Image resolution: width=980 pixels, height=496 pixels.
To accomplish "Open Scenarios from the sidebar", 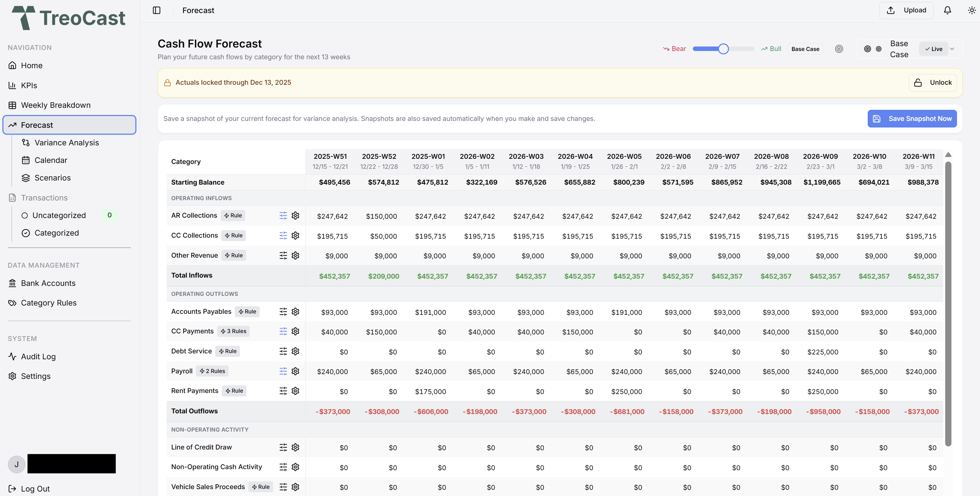I will pos(52,177).
